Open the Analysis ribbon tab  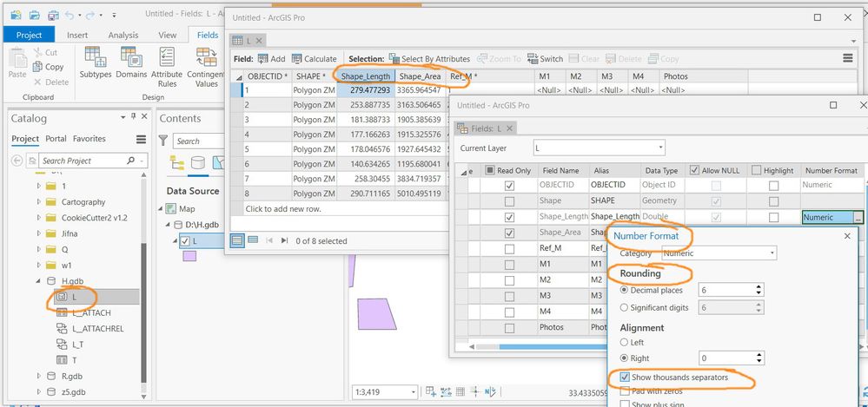click(x=123, y=35)
